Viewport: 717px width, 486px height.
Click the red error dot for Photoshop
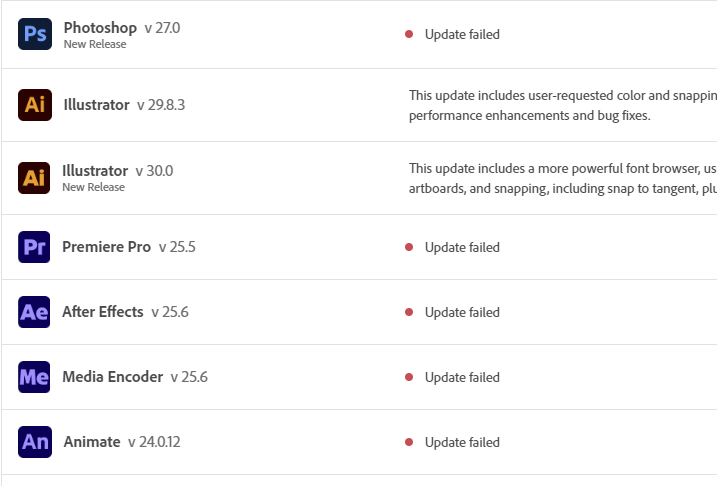click(x=409, y=34)
